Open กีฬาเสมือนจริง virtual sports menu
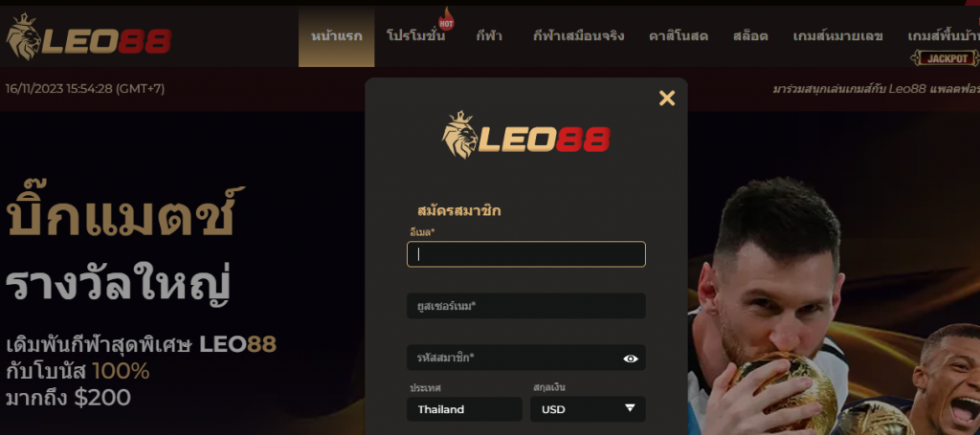980x435 pixels. 578,36
